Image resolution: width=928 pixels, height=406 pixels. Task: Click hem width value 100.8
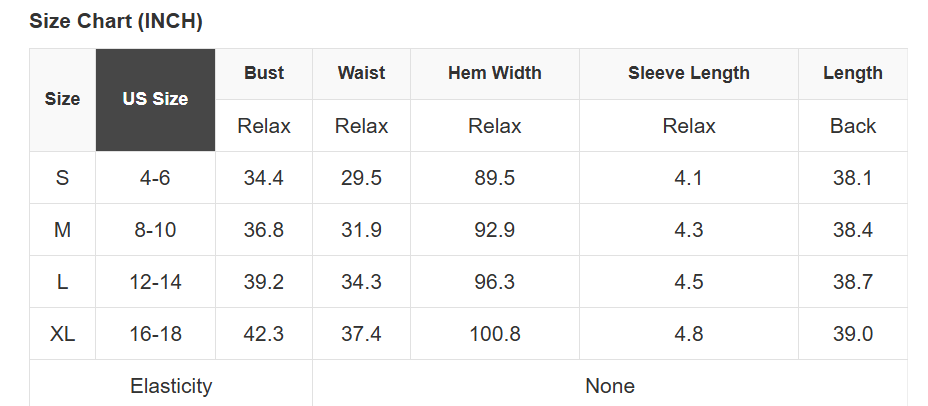(495, 334)
